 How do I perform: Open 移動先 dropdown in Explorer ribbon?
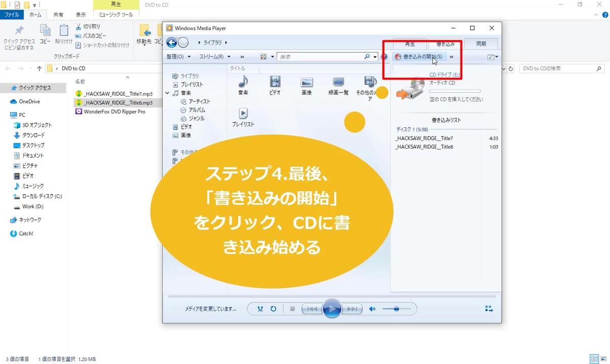coord(144,35)
